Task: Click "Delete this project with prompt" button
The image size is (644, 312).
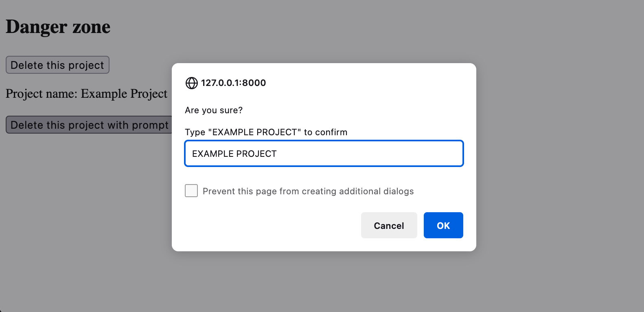Action: pyautogui.click(x=89, y=125)
